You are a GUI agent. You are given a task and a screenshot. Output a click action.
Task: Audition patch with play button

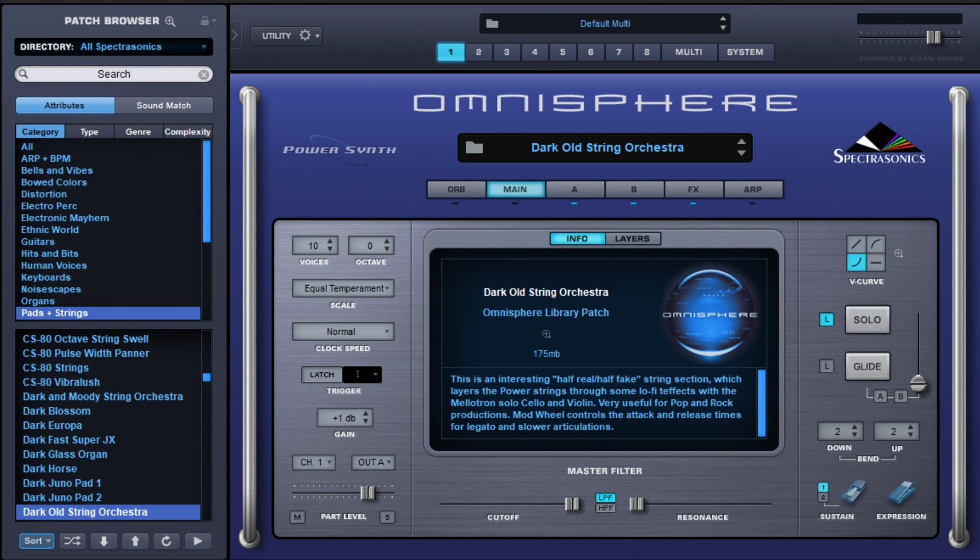197,541
